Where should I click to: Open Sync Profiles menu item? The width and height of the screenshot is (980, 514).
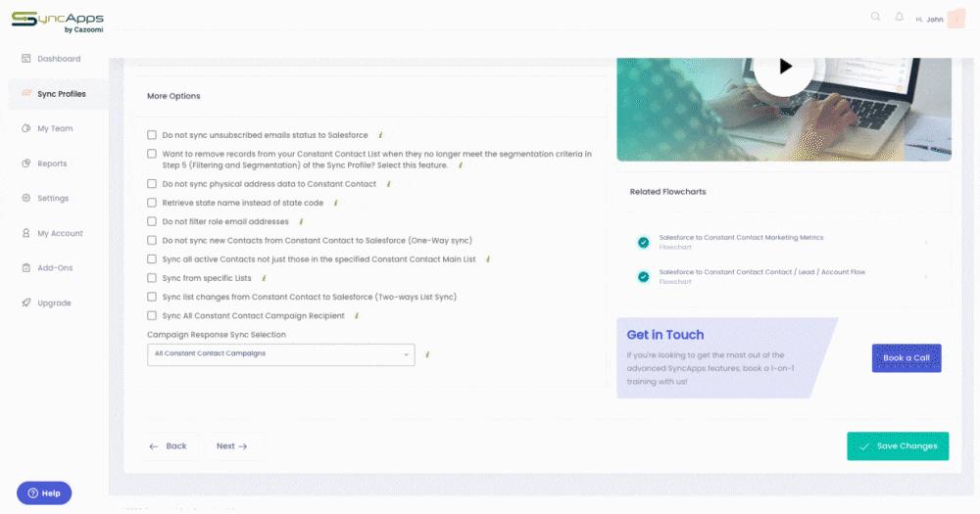(59, 94)
